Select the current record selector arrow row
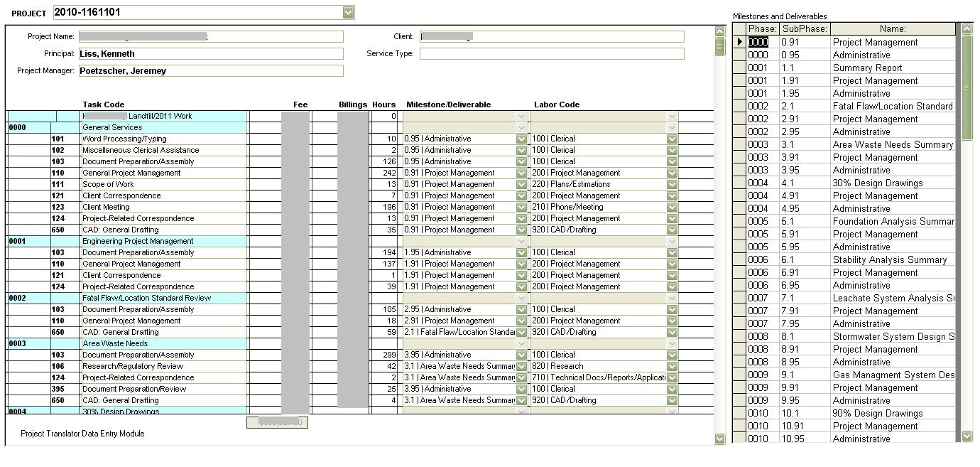The image size is (980, 467). point(739,42)
